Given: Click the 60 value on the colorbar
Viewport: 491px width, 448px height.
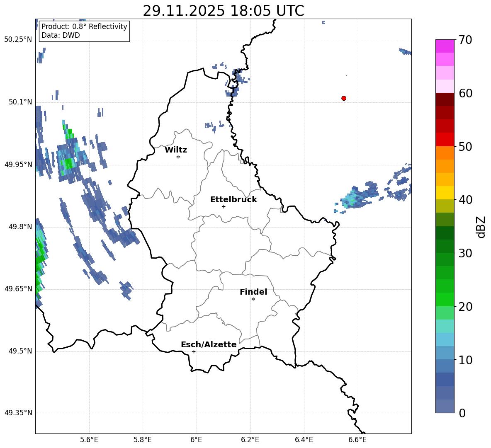Looking at the screenshot, I should [465, 93].
